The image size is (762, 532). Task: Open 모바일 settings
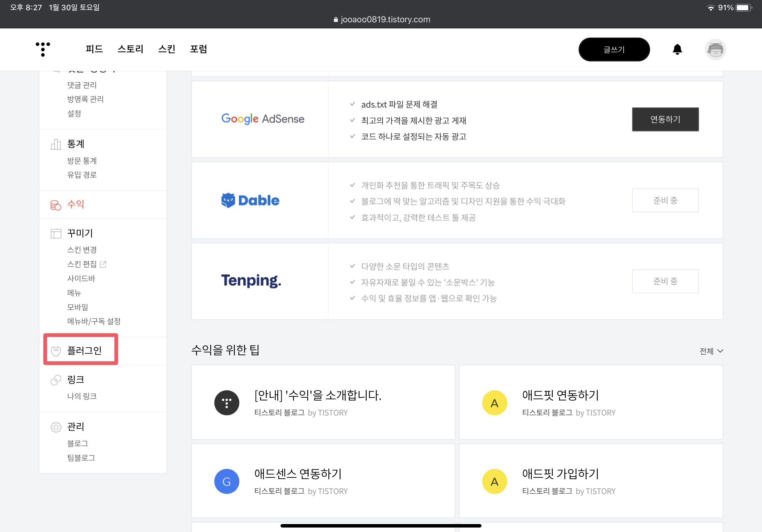pos(78,307)
